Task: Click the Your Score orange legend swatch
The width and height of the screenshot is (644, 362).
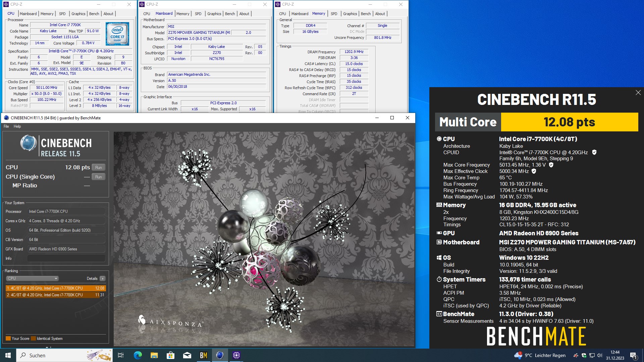Action: click(8, 339)
